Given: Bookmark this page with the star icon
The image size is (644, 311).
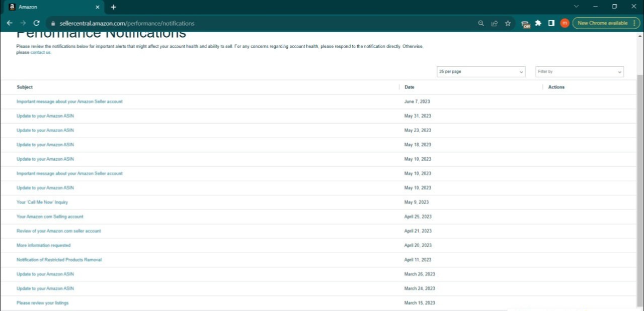Looking at the screenshot, I should point(508,23).
